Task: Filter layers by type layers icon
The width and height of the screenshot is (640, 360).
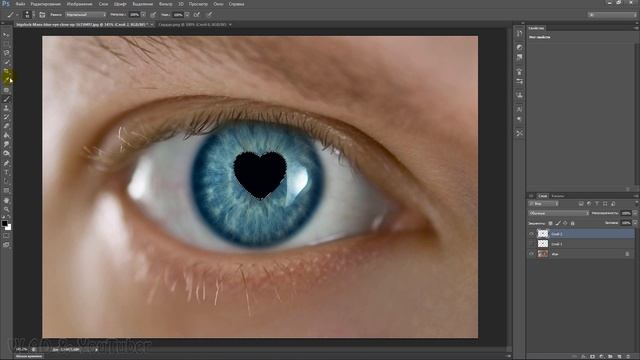Action: point(597,204)
